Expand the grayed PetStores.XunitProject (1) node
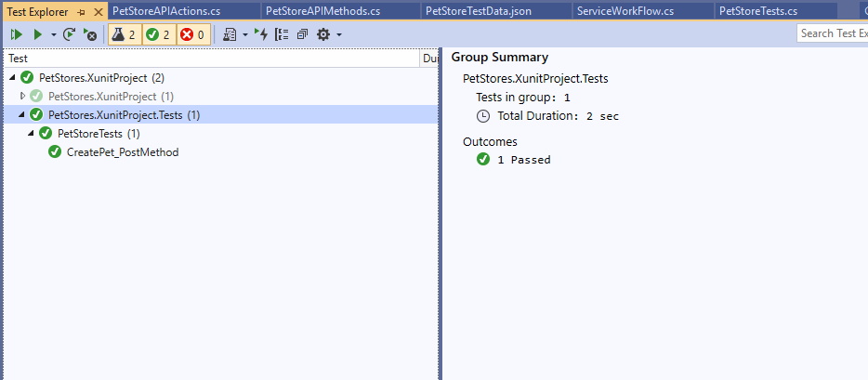Image resolution: width=868 pixels, height=380 pixels. (x=22, y=97)
